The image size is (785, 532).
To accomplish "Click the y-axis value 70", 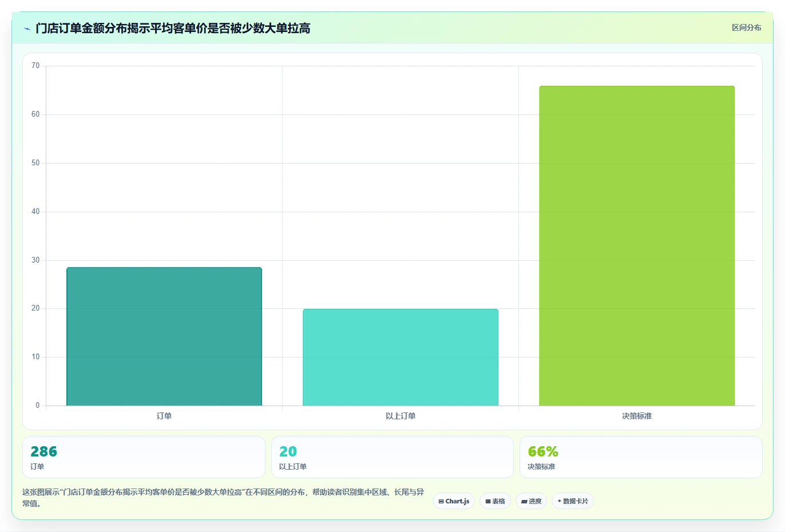I will click(35, 66).
